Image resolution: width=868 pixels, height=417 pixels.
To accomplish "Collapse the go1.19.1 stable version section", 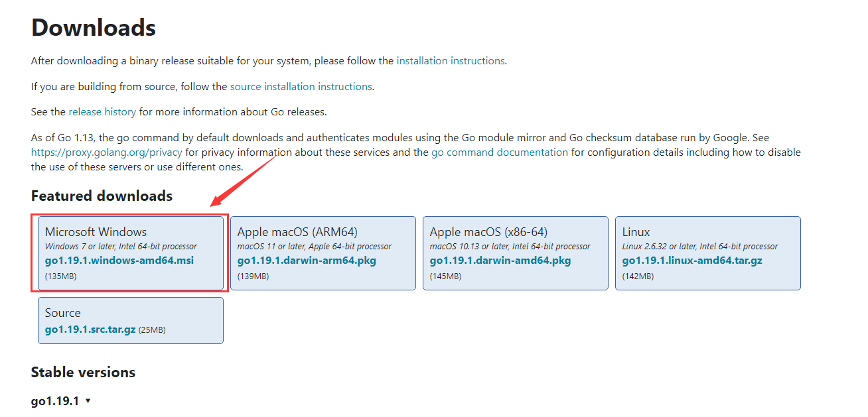I will 60,401.
